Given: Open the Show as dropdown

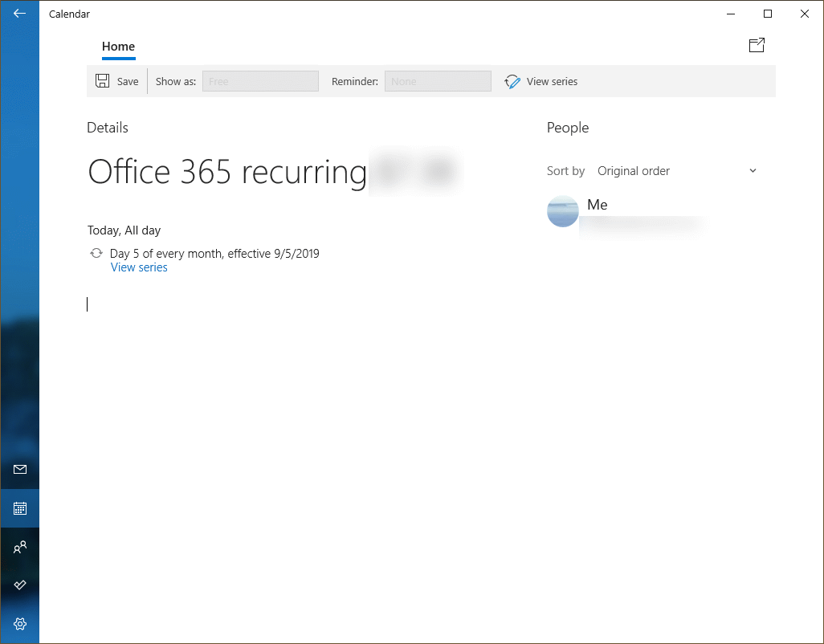Looking at the screenshot, I should (260, 81).
